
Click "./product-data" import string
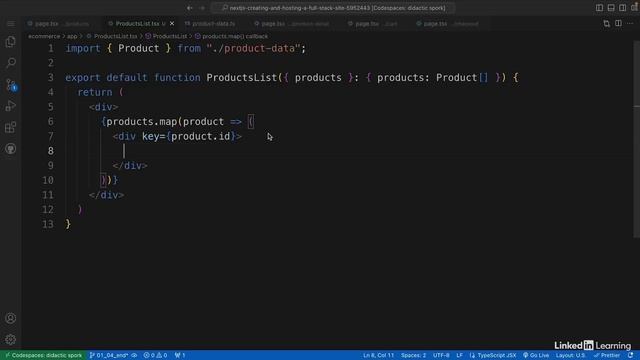pyautogui.click(x=253, y=49)
